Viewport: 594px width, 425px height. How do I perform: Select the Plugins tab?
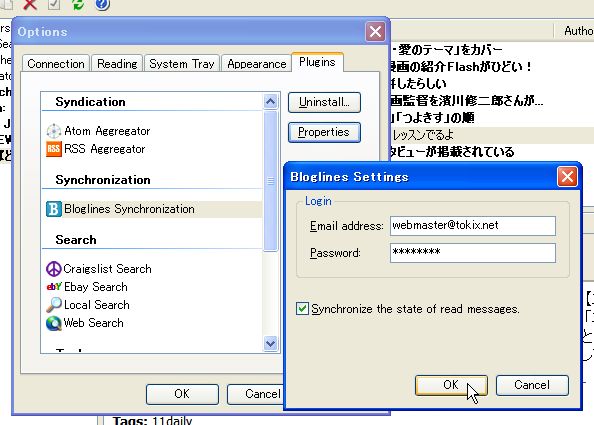tap(317, 62)
